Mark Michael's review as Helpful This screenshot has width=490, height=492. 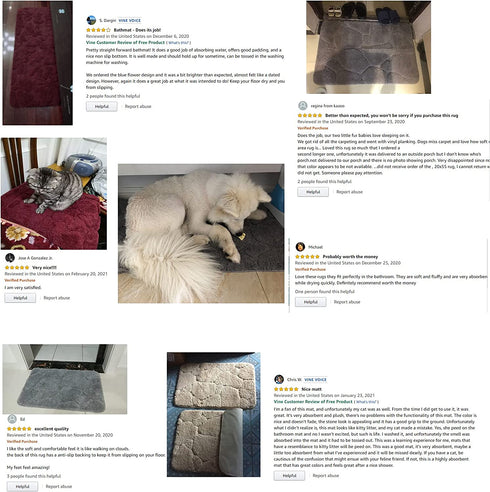click(x=311, y=302)
